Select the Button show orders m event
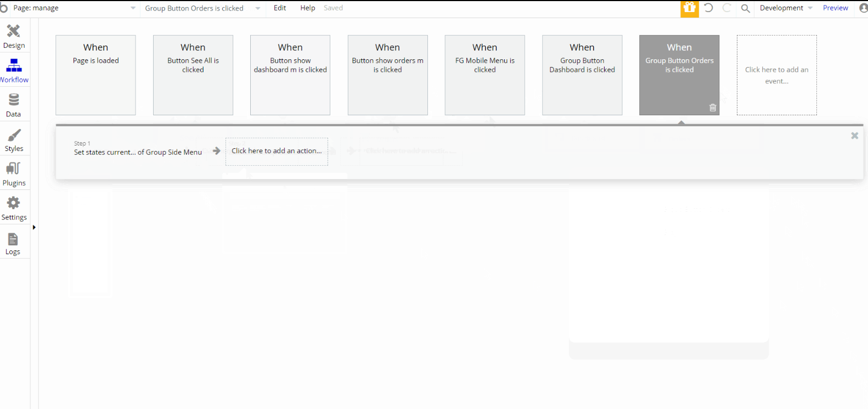Viewport: 868px width, 409px height. click(388, 75)
